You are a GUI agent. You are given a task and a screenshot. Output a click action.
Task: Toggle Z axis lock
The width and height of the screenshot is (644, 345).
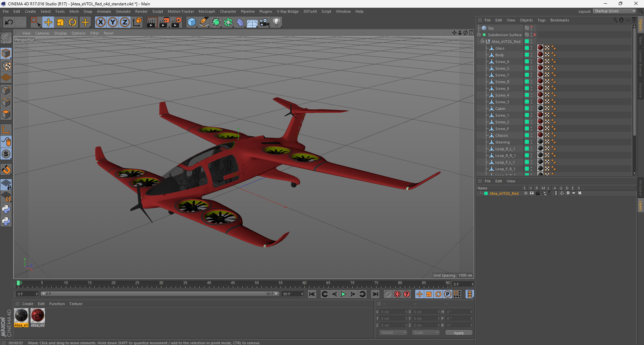[125, 22]
